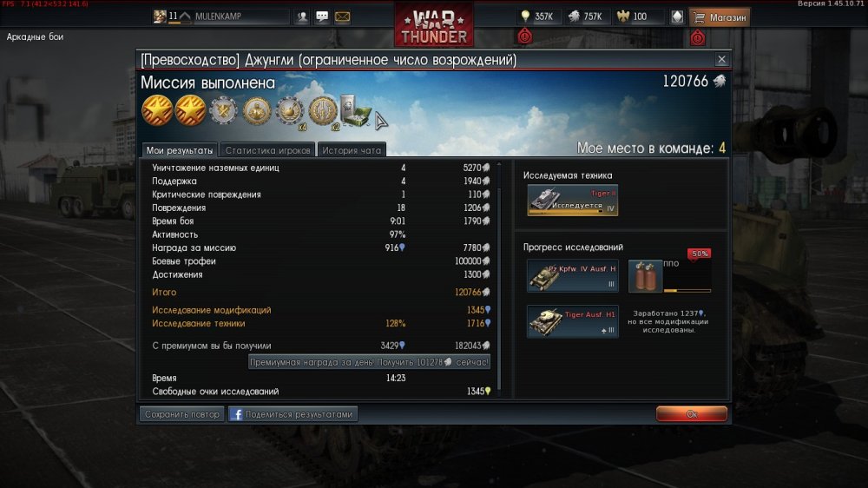Viewport: 868px width, 488px height.
Task: Switch to Статистика игроков tab
Action: 267,150
